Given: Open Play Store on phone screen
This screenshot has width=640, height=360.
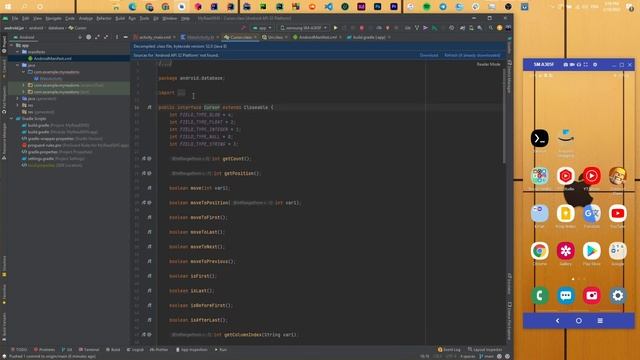Looking at the screenshot, I should point(591,251).
